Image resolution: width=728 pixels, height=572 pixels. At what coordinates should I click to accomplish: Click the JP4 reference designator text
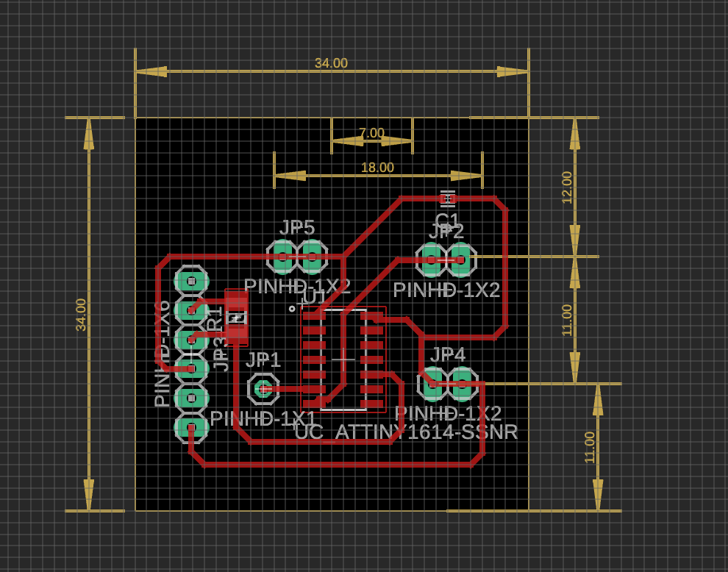447,356
